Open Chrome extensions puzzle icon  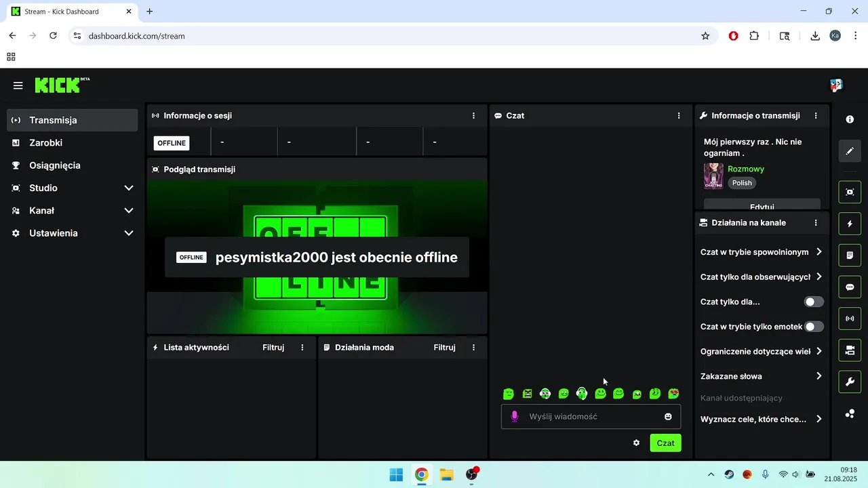tap(754, 36)
